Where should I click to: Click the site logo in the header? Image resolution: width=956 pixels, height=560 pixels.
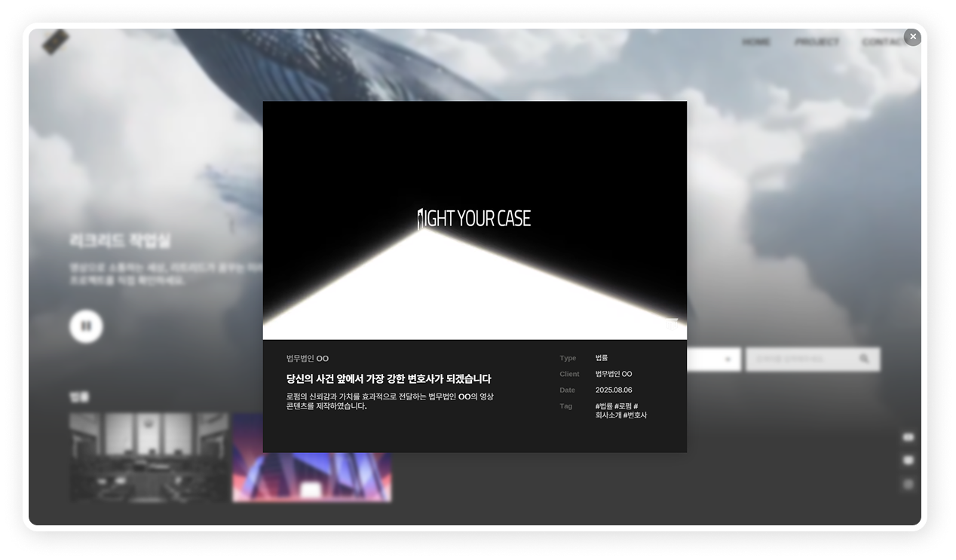pos(56,42)
